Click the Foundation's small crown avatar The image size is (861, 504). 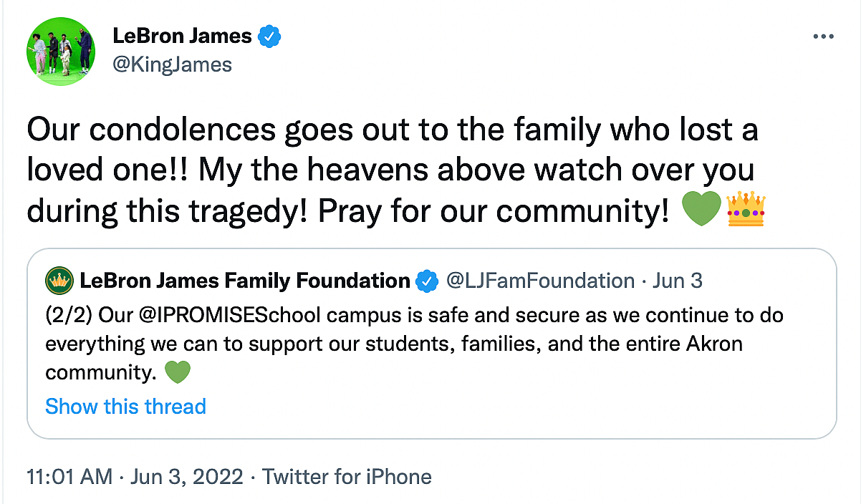point(58,280)
